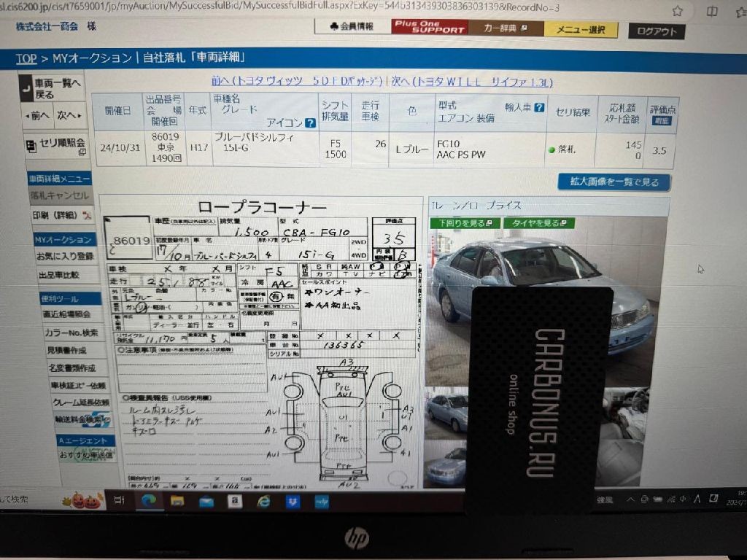Open おすすめ車送信 recommended car sending
This screenshot has height=560, width=747.
(x=86, y=455)
